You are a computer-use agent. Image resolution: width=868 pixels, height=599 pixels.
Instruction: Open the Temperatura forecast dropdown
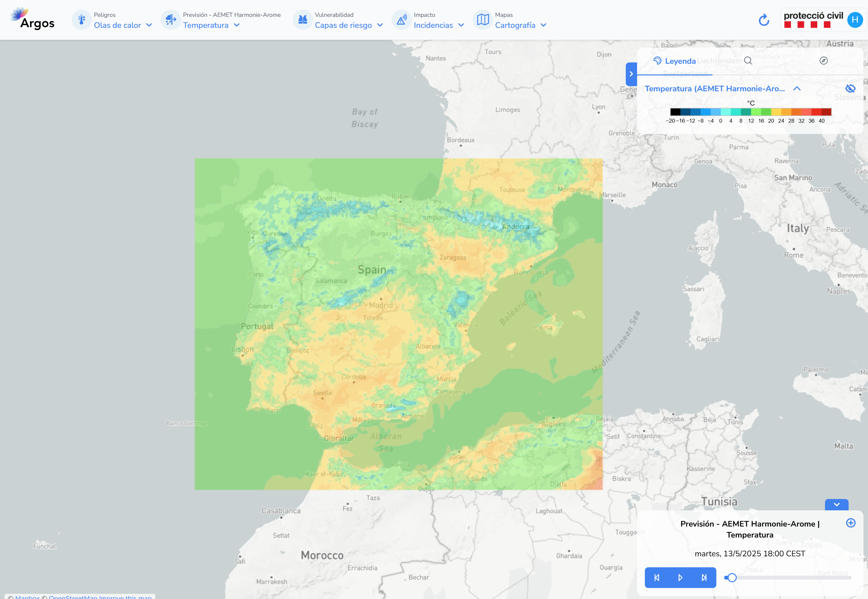pyautogui.click(x=211, y=25)
